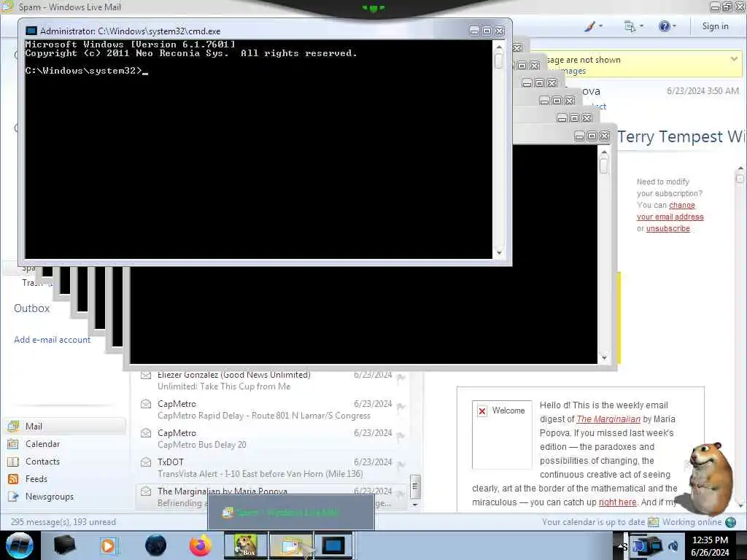This screenshot has width=747, height=560.
Task: Click the network computers tray icon
Action: click(x=646, y=546)
